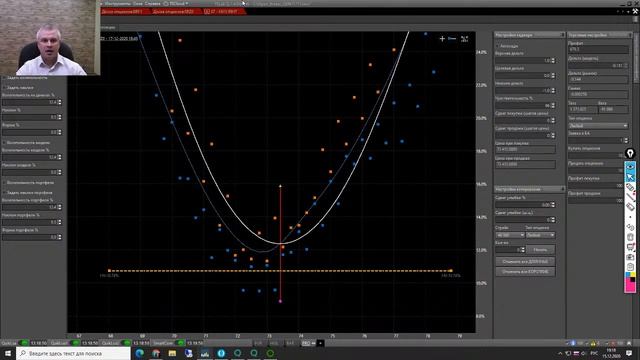The image size is (640, 360).
Task: Toggle the Волатильность портфеля checkbox
Action: point(4,182)
